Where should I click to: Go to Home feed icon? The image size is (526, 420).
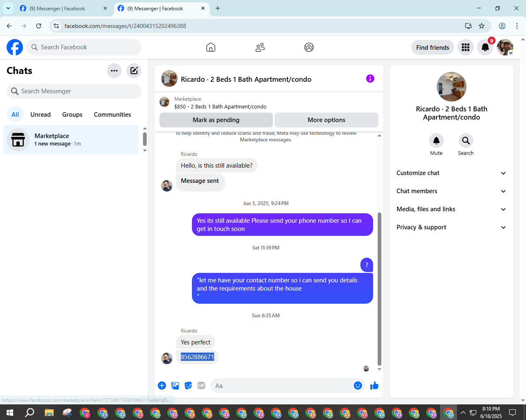pyautogui.click(x=211, y=47)
